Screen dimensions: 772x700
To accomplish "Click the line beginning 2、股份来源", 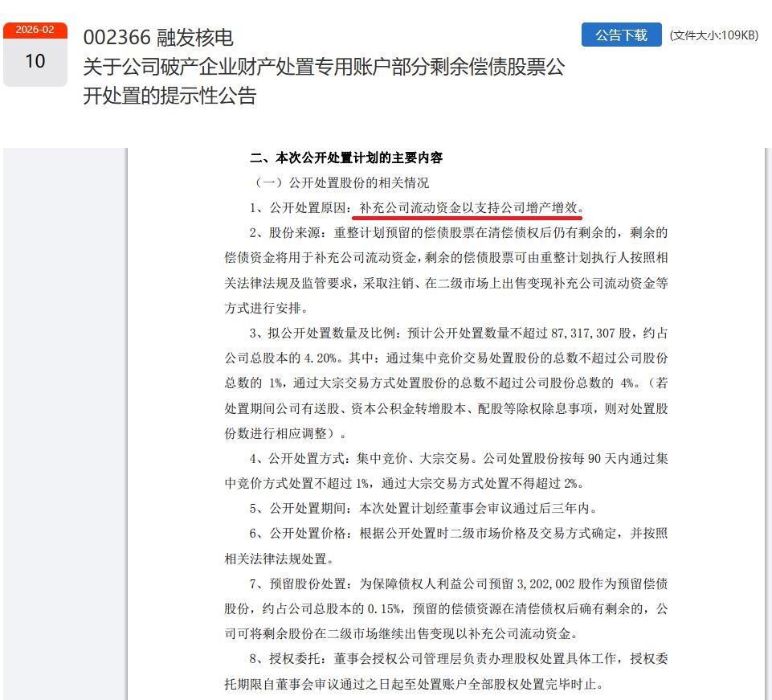I will [459, 232].
